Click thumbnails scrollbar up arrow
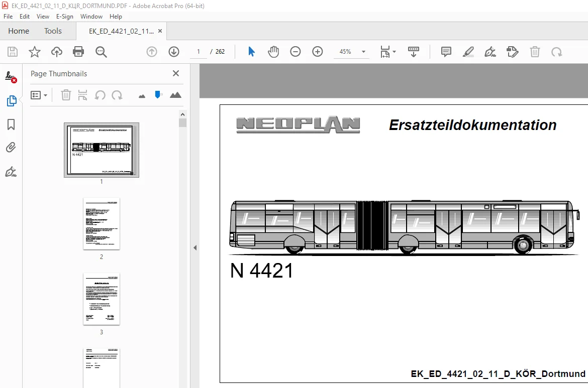 [x=182, y=114]
